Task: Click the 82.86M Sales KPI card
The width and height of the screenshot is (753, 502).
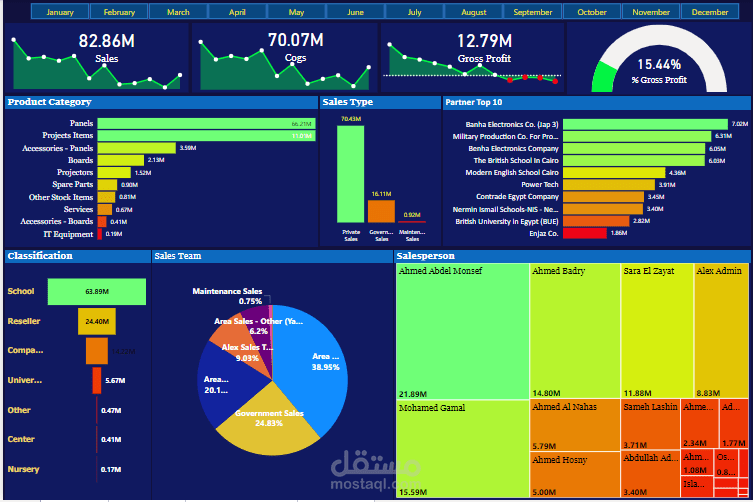Action: click(97, 58)
